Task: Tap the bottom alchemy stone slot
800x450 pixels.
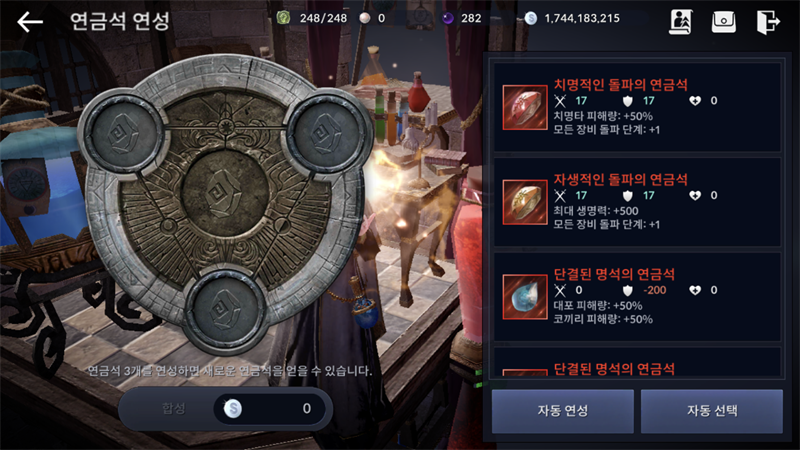Action: (224, 309)
